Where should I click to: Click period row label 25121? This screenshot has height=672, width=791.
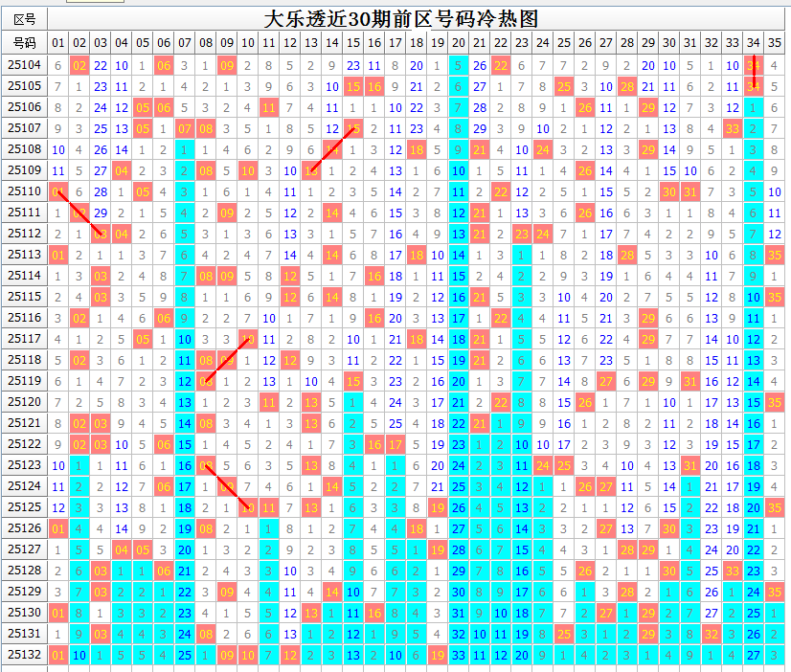[x=24, y=423]
